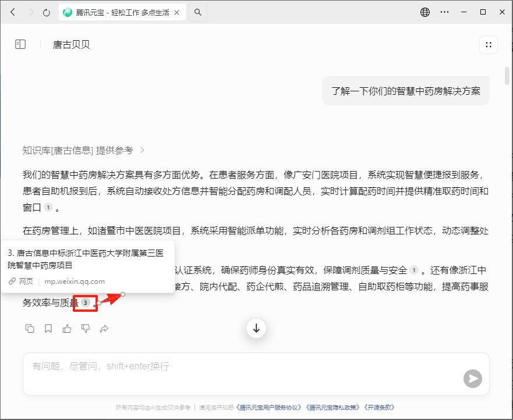Focus the 有问题，尽管问 input box
Image resolution: width=513 pixels, height=420 pixels.
pos(256,374)
